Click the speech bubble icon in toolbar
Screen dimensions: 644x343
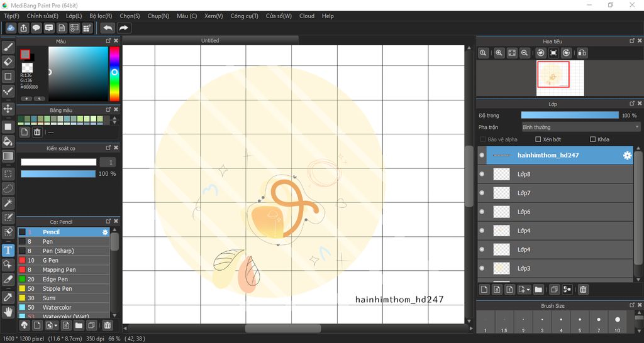36,28
